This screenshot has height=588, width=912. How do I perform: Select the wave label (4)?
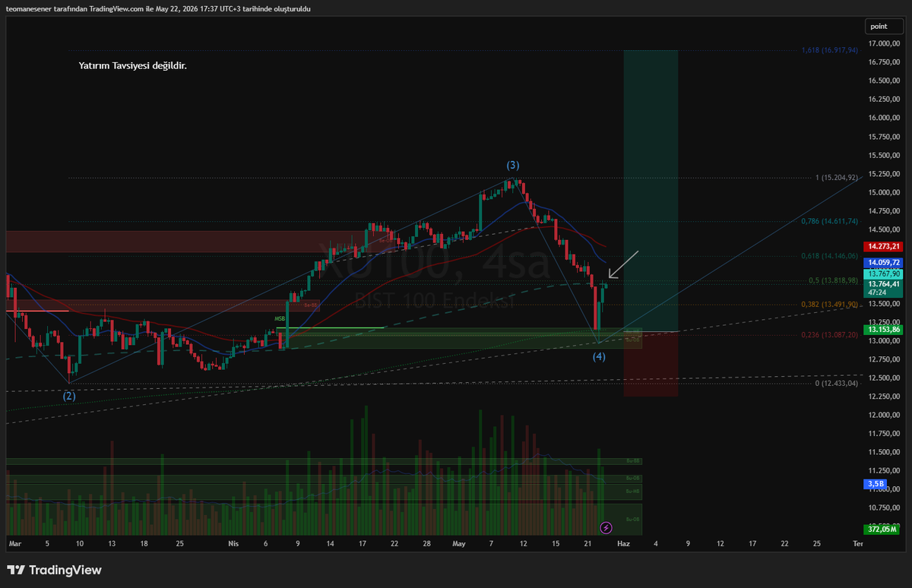pyautogui.click(x=599, y=356)
